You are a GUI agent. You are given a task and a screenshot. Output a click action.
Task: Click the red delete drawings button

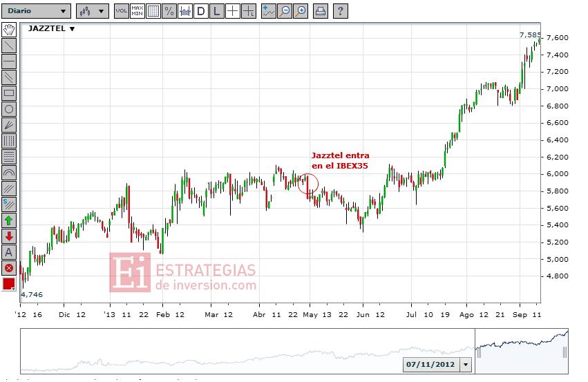[9, 269]
